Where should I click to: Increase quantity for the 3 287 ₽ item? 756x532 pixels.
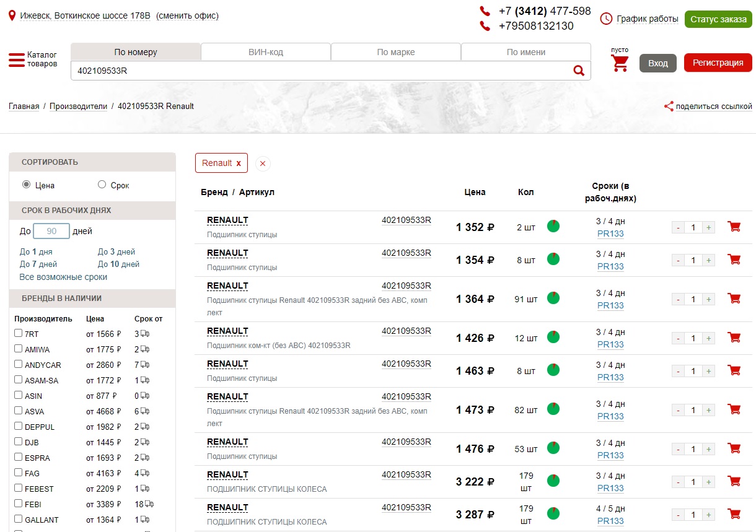708,515
